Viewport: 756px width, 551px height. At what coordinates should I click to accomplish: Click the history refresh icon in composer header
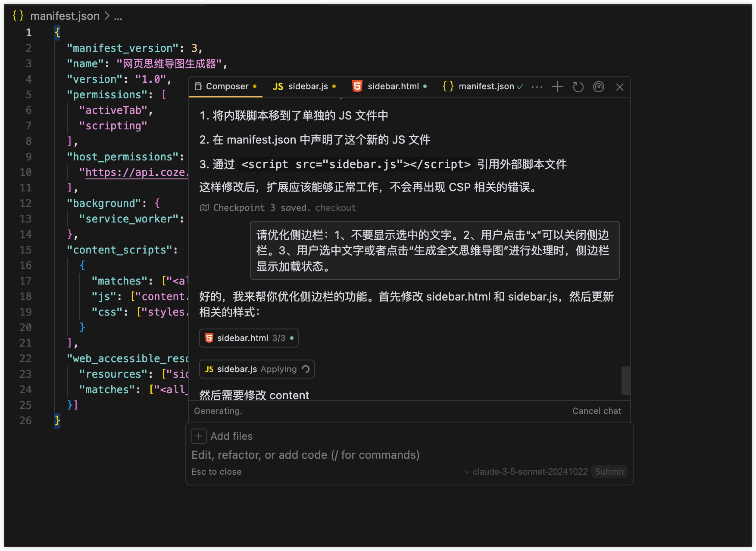[578, 87]
